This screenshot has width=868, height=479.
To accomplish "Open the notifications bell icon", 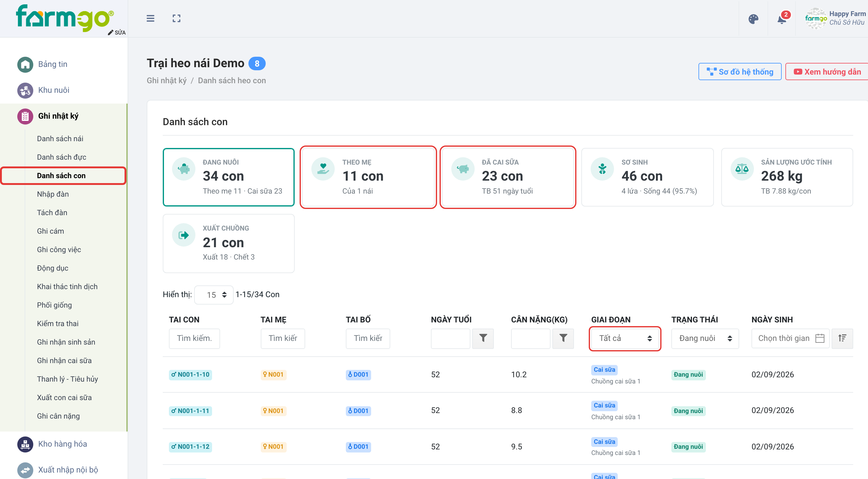I will [782, 19].
